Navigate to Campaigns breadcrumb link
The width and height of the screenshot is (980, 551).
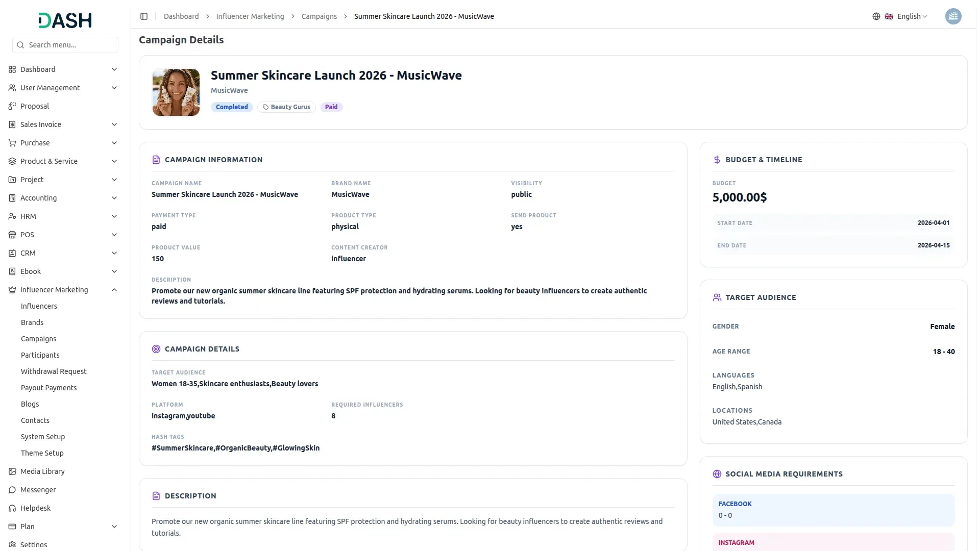click(x=319, y=16)
